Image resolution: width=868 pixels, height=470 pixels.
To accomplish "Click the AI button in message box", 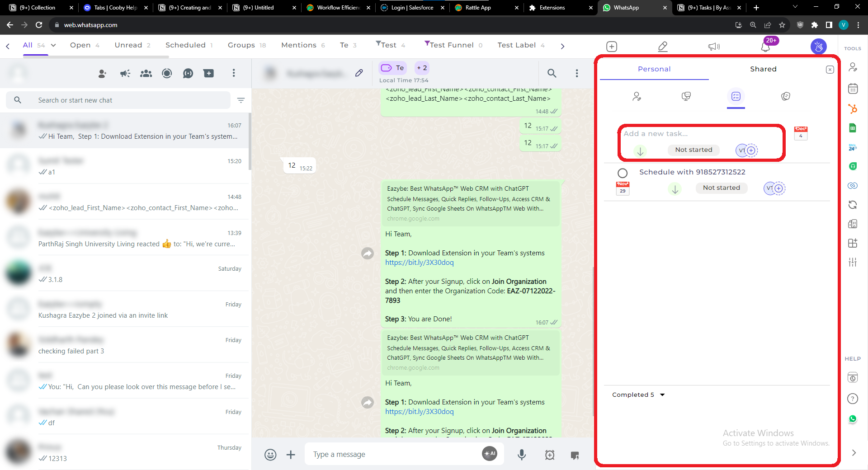I will coord(490,453).
